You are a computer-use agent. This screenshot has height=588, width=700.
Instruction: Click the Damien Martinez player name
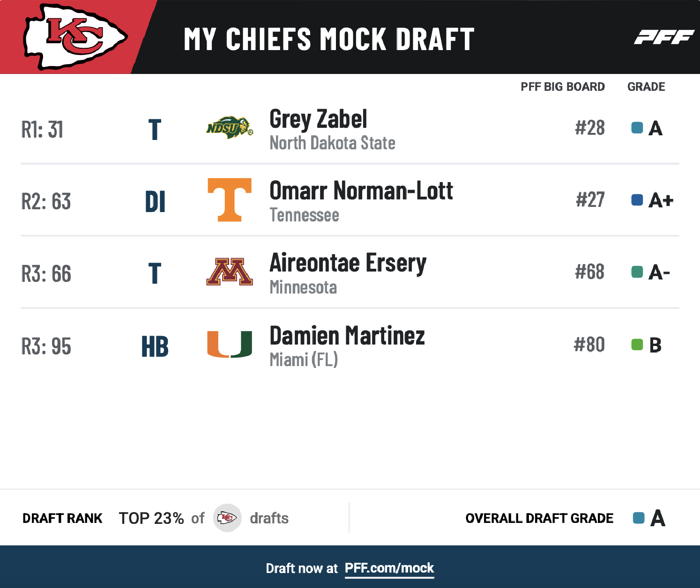(347, 336)
